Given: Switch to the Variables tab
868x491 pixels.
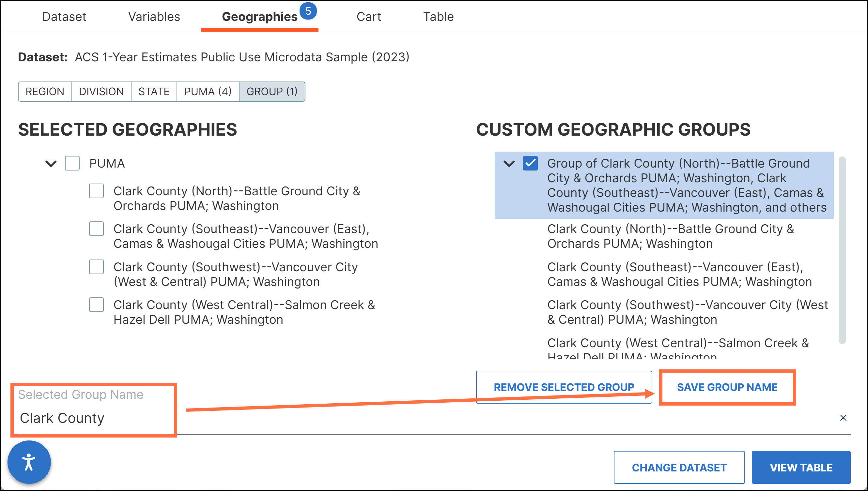Looking at the screenshot, I should [154, 17].
